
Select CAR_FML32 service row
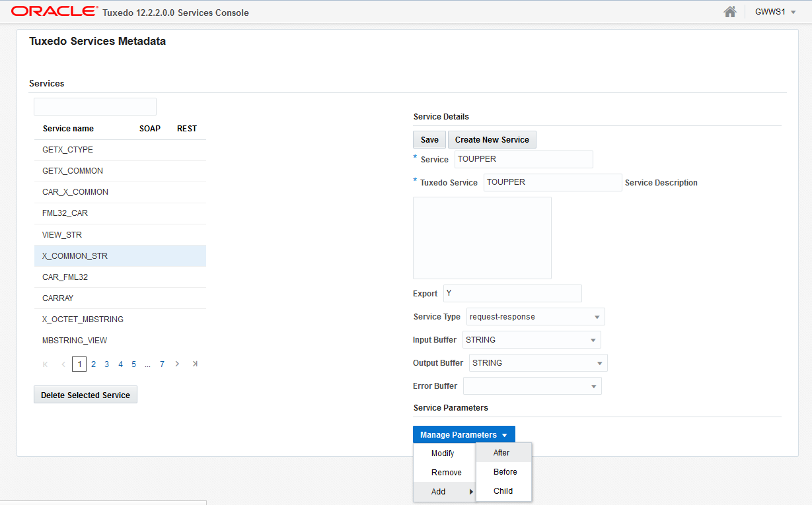120,277
